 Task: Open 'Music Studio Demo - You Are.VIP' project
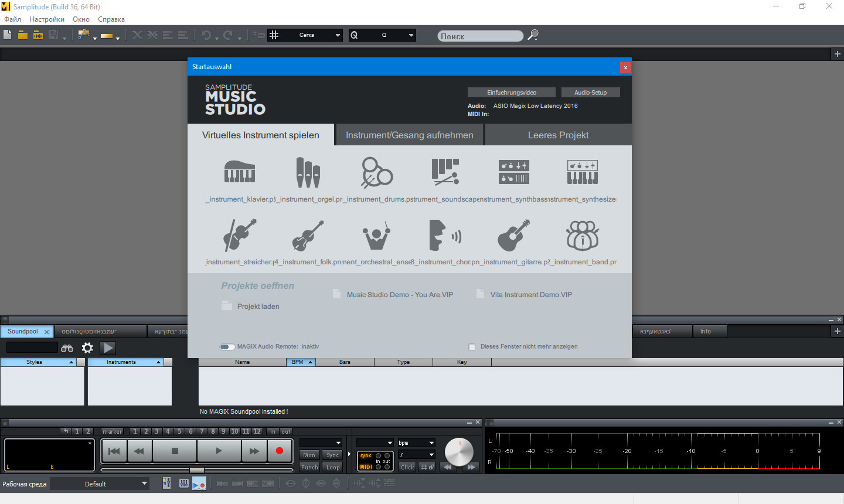tap(400, 295)
